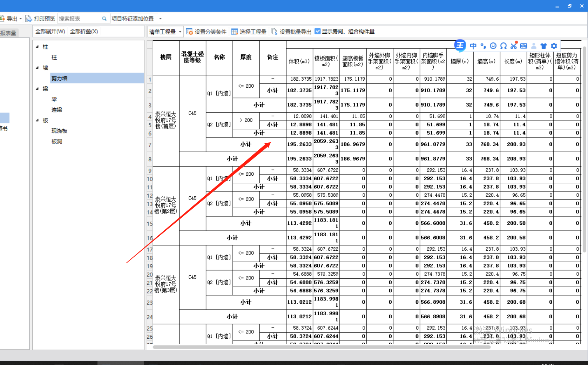Click the > 200 thickness cell
Screen dimensions: 588x365
click(x=246, y=120)
